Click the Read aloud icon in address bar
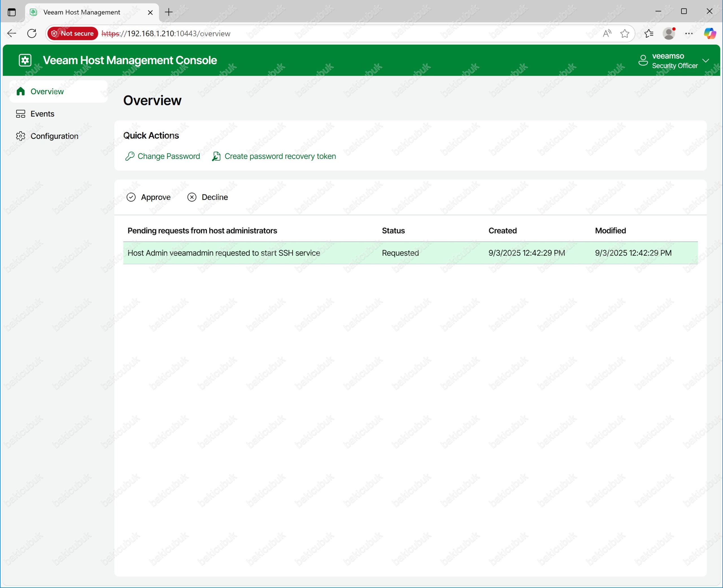This screenshot has height=588, width=723. (607, 34)
